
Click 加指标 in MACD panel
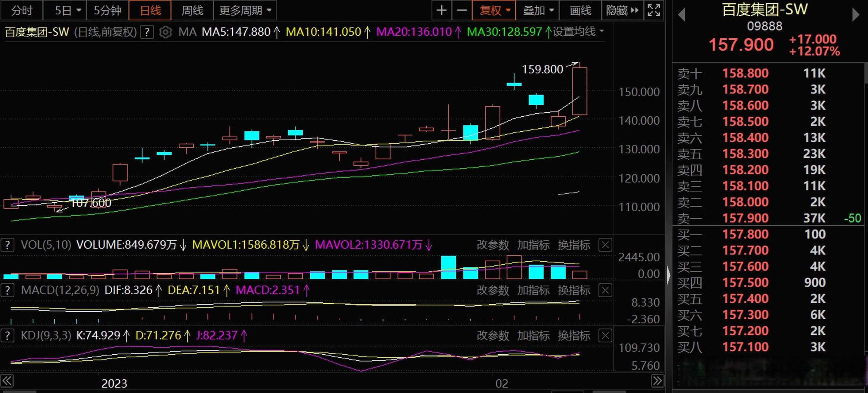point(533,290)
